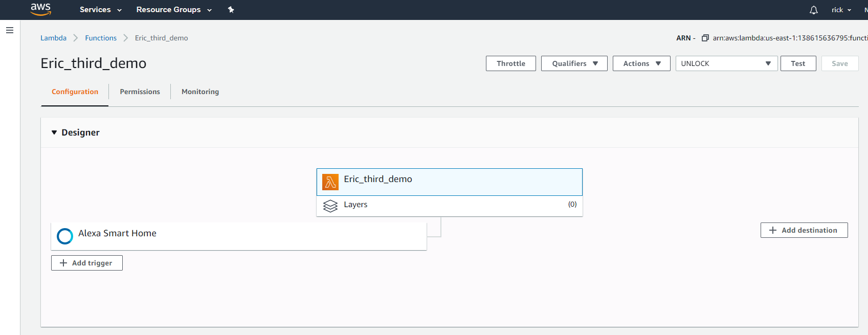Switch to the Monitoring tab
Screen dimensions: 868x335
pyautogui.click(x=200, y=92)
